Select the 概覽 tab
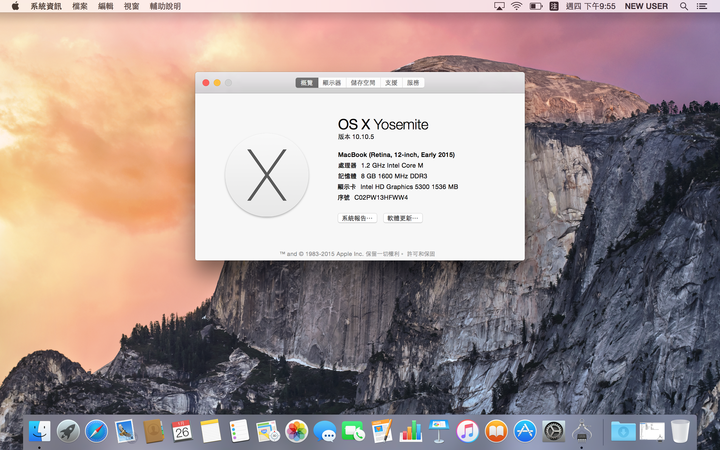The image size is (720, 450). (307, 83)
